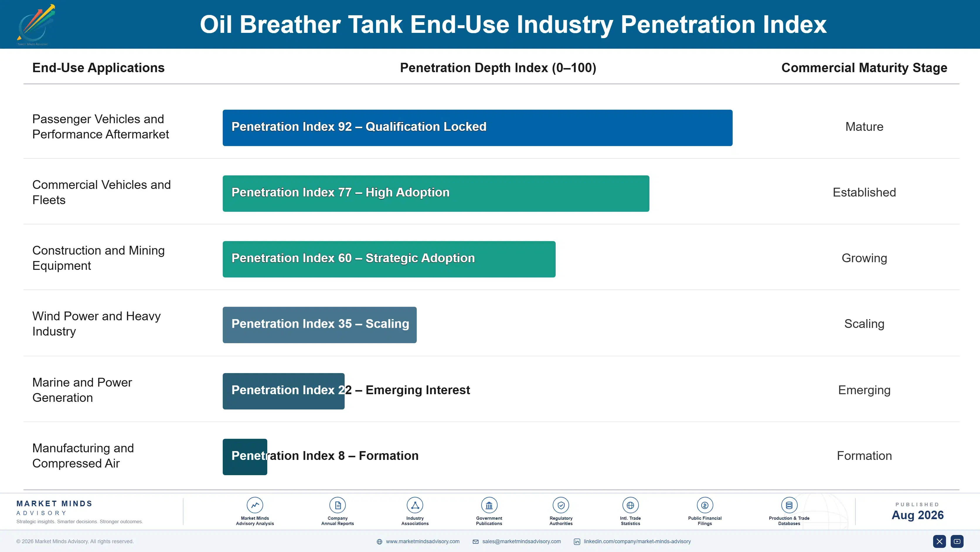Click the 'Emerging' maturity stage text

coord(864,390)
